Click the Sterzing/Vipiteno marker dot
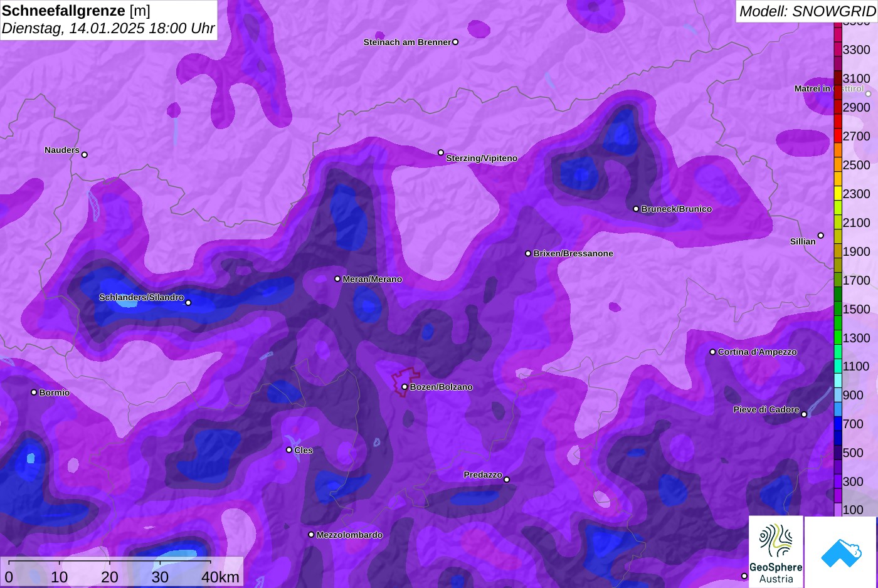 pyautogui.click(x=440, y=152)
